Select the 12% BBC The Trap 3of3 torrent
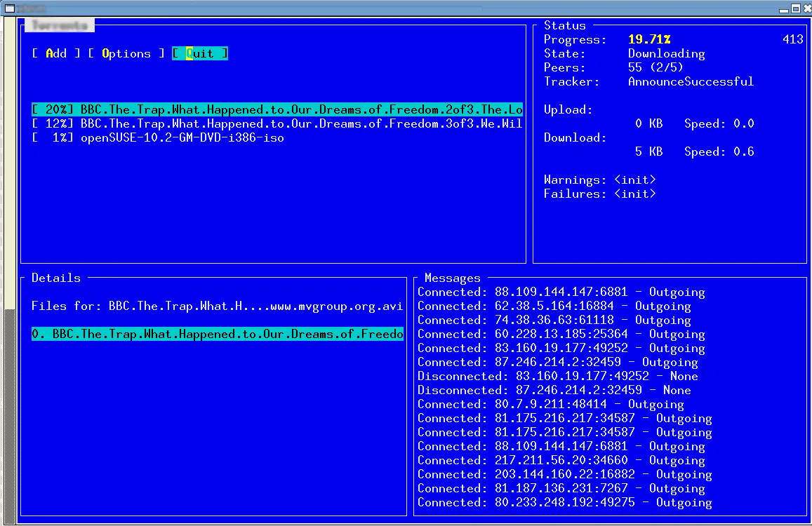The image size is (812, 526). click(x=277, y=123)
